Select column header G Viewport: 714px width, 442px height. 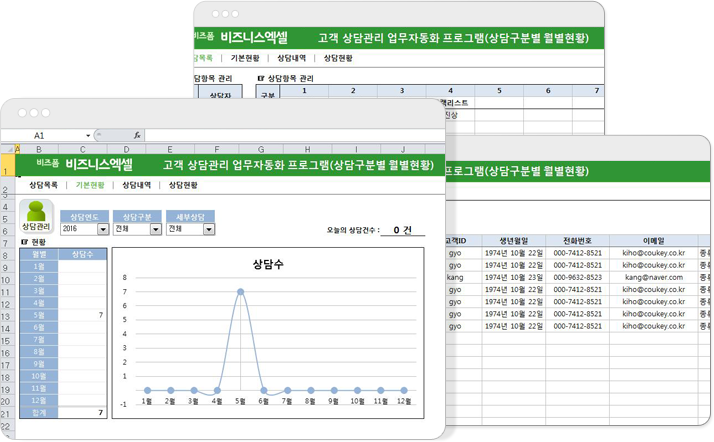pos(261,149)
